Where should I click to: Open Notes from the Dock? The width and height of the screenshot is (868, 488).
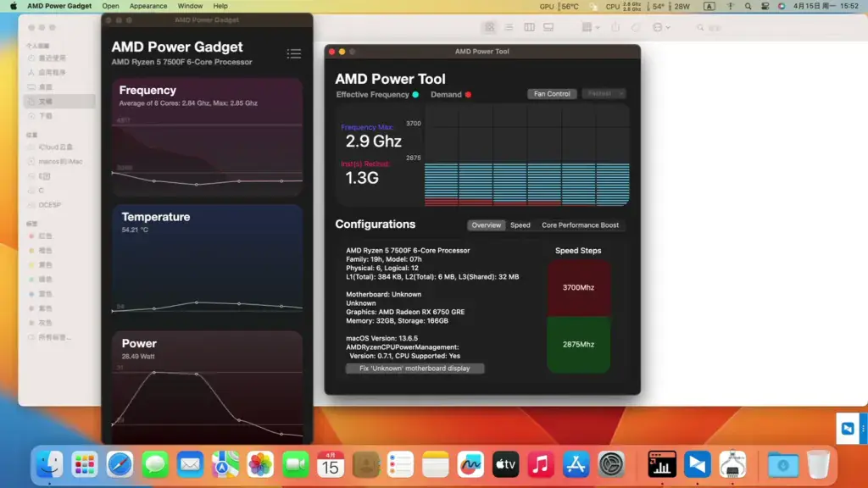[x=436, y=464]
